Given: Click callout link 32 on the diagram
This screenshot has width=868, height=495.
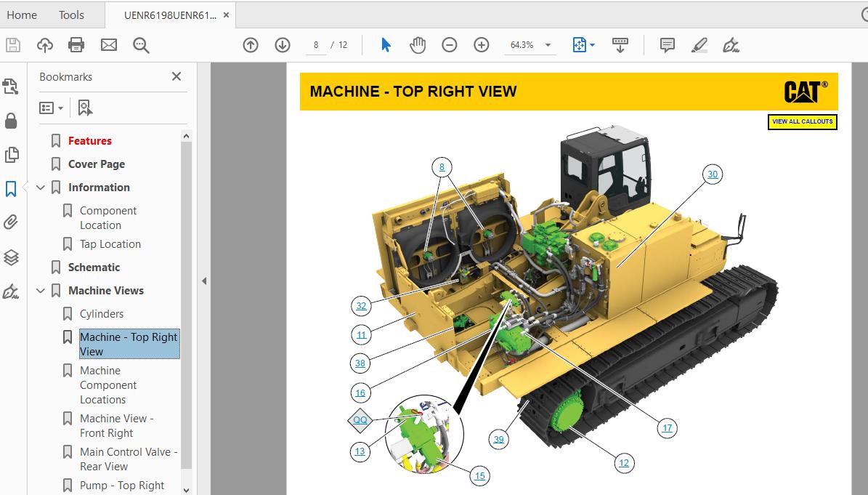Looking at the screenshot, I should point(361,305).
